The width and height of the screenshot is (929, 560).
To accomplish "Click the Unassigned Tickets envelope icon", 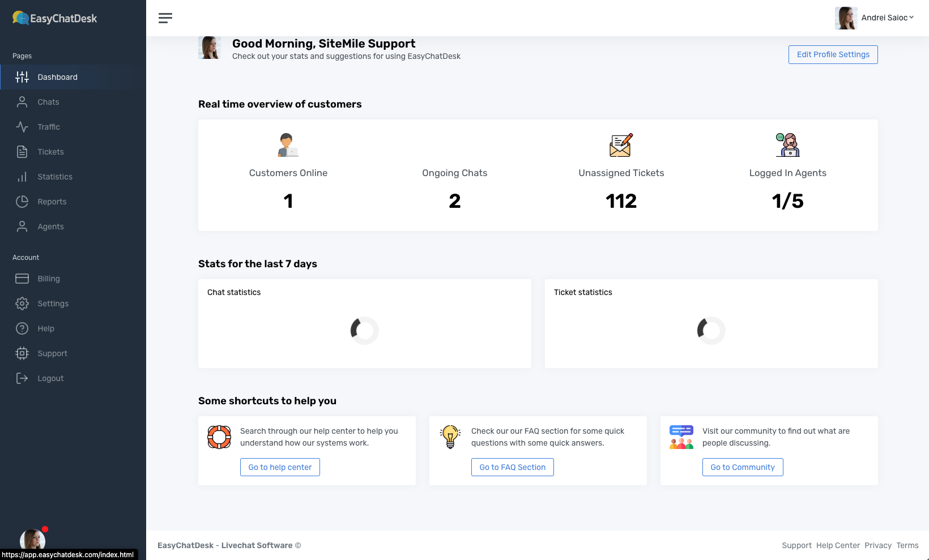I will [621, 145].
